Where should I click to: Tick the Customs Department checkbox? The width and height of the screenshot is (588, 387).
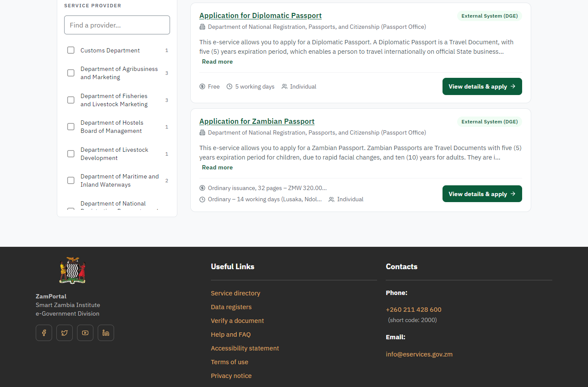pyautogui.click(x=71, y=50)
